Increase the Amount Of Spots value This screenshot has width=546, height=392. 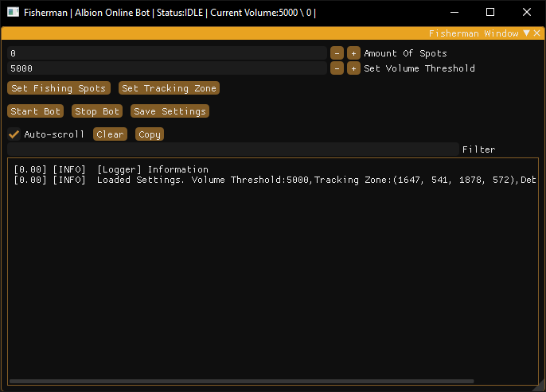coord(353,53)
